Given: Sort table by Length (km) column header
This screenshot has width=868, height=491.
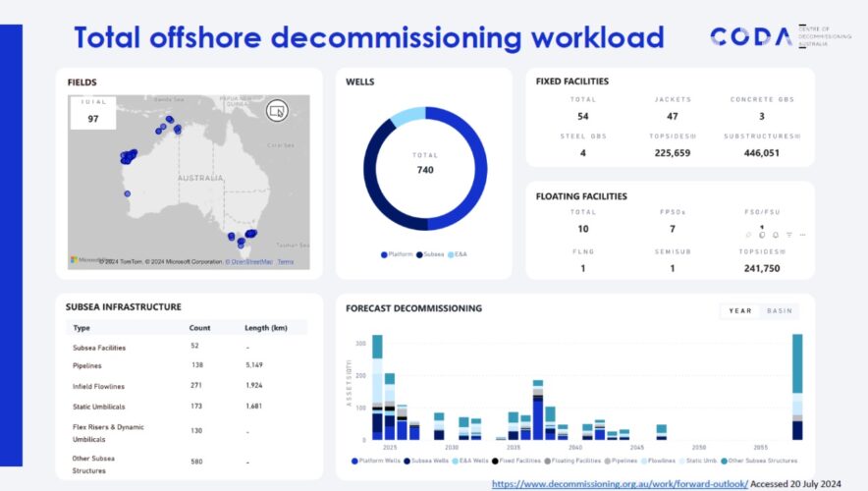Looking at the screenshot, I should [x=265, y=328].
